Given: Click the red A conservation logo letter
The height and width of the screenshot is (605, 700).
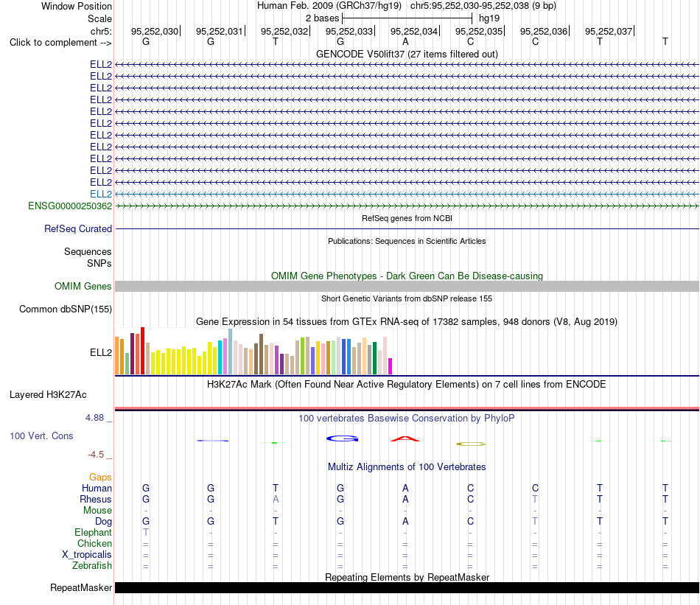Looking at the screenshot, I should (x=405, y=439).
